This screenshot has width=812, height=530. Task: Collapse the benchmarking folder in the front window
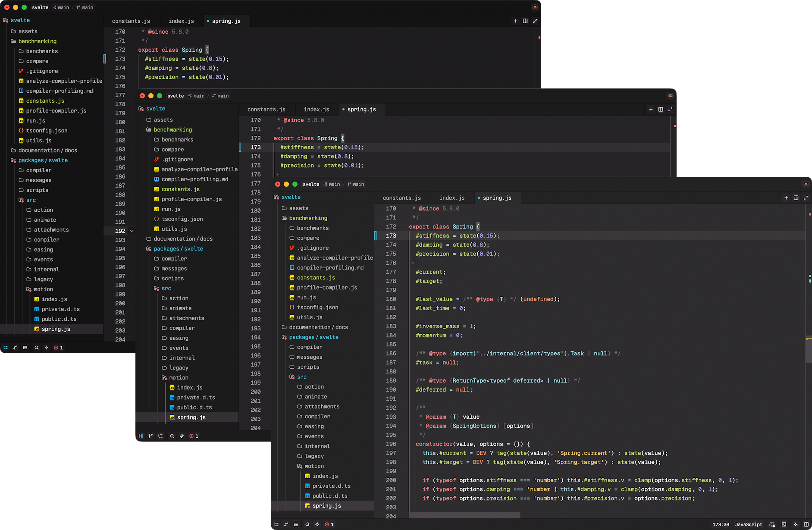(x=323, y=218)
